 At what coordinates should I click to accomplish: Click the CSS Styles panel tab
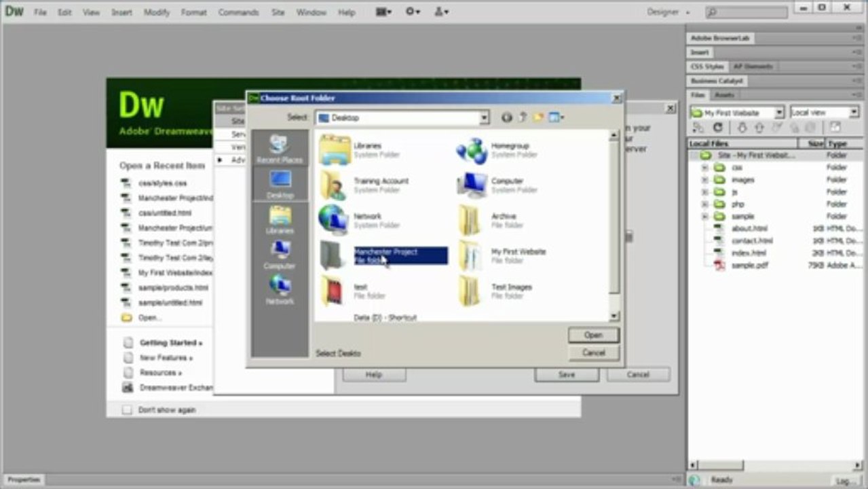(x=707, y=67)
